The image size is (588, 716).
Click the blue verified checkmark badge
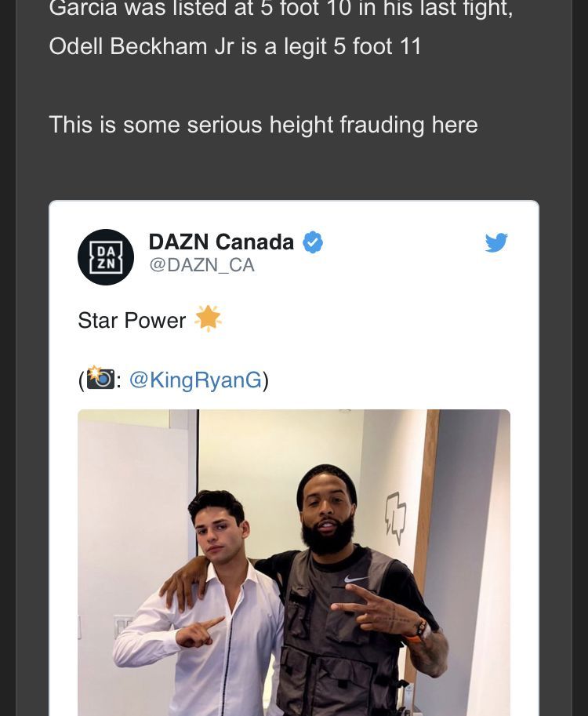tap(313, 242)
